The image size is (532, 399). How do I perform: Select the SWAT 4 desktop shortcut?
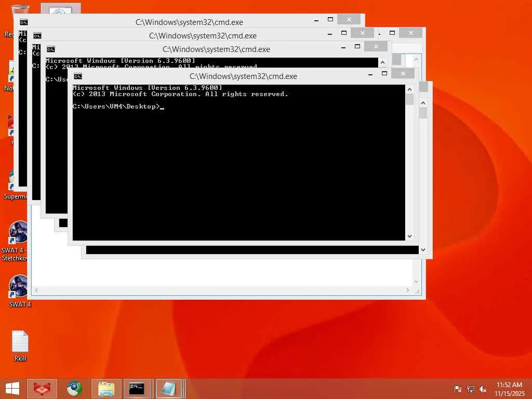tap(19, 291)
